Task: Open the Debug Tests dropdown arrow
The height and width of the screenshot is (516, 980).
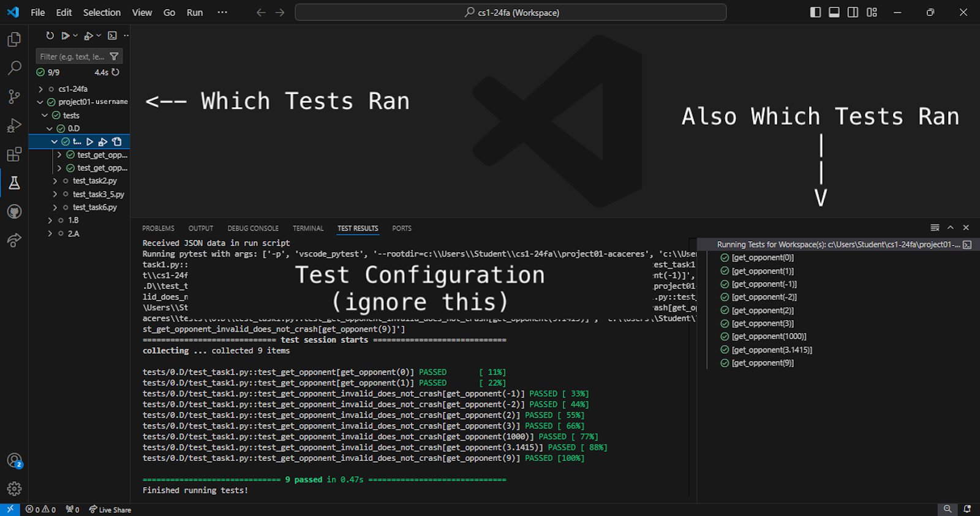Action: pyautogui.click(x=99, y=36)
